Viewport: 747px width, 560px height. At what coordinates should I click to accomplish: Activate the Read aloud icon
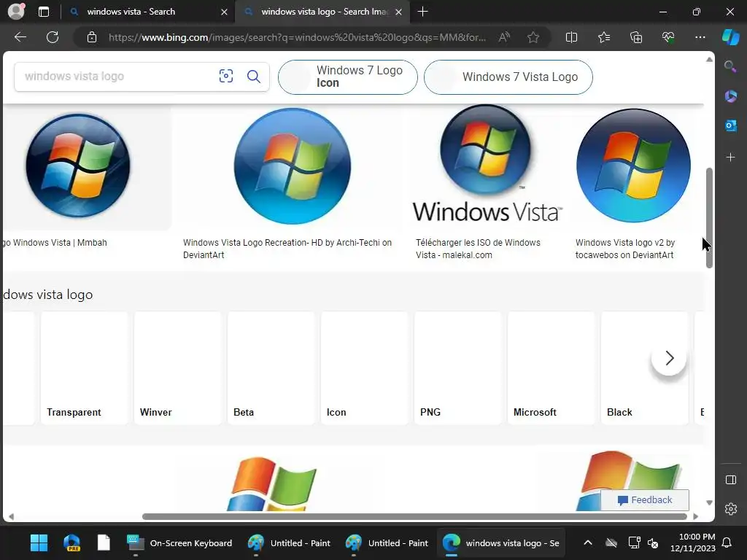coord(504,37)
